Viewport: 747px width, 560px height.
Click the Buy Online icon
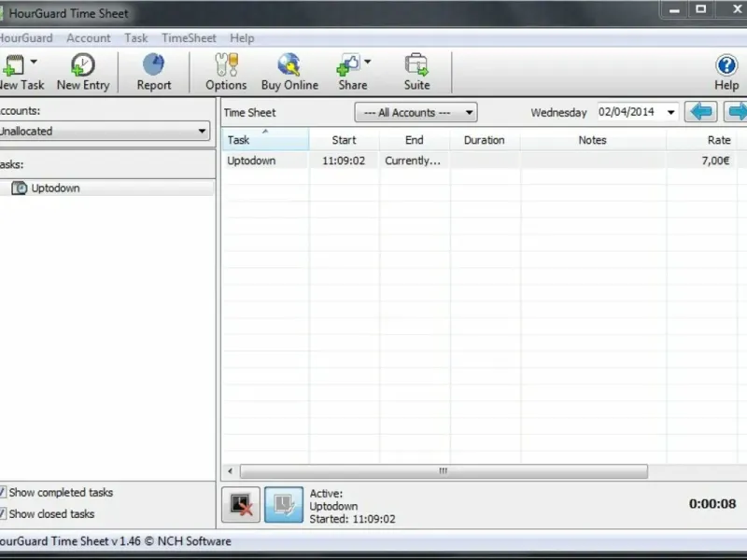pos(289,64)
